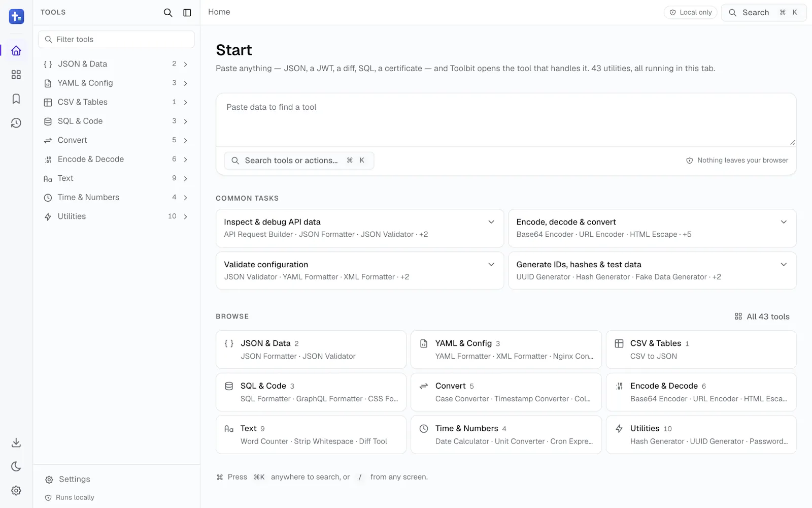
Task: Click the Local only badge
Action: 690,12
